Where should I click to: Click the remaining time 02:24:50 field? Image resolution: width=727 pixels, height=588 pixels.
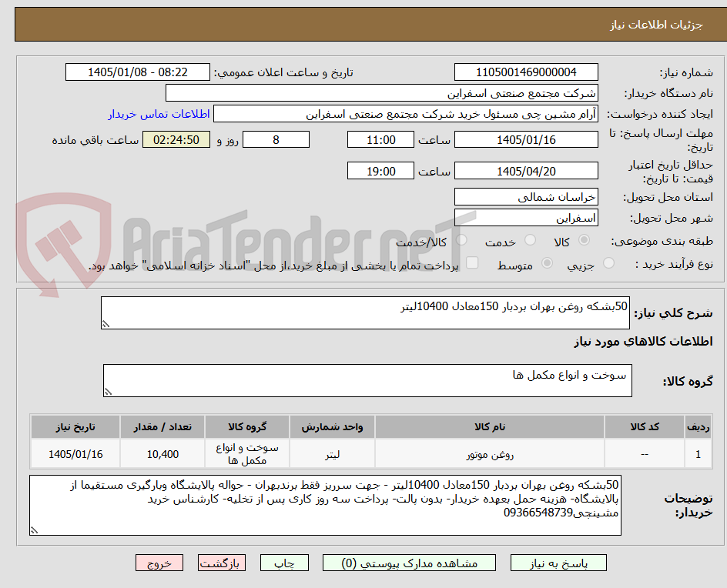pyautogui.click(x=176, y=139)
